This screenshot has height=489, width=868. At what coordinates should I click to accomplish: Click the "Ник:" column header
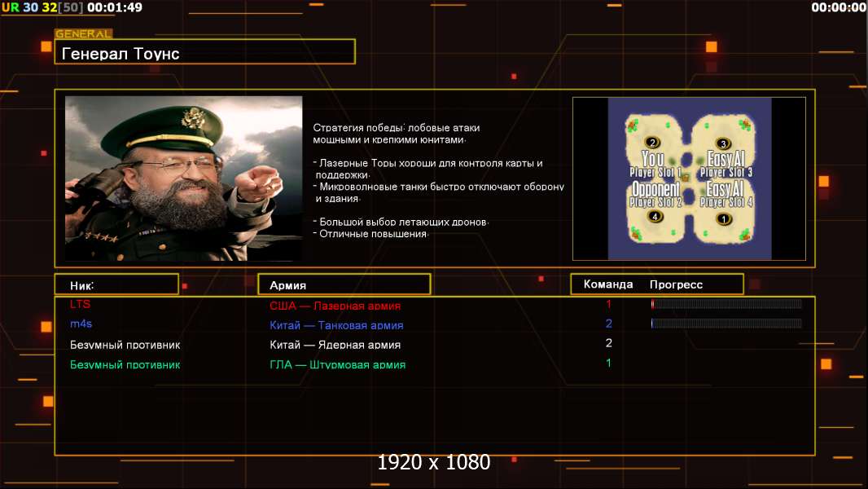[x=116, y=284]
